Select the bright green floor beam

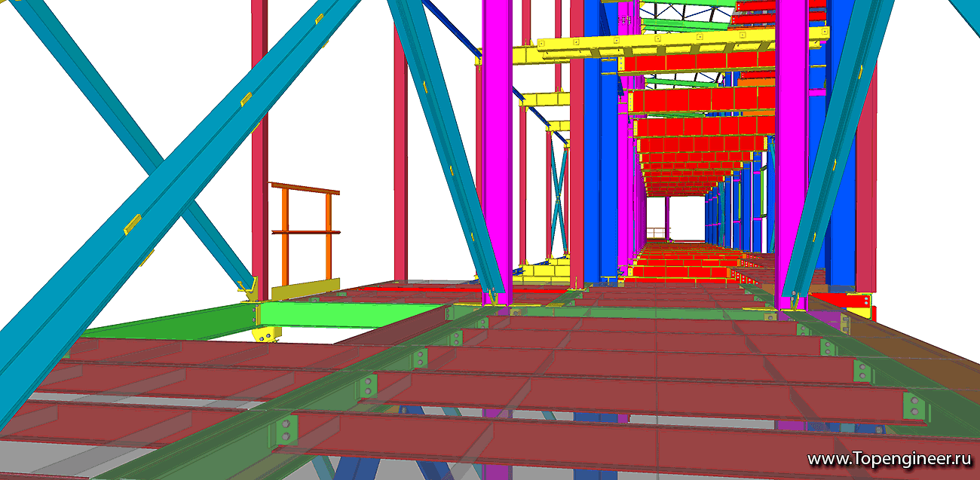[x=351, y=314]
